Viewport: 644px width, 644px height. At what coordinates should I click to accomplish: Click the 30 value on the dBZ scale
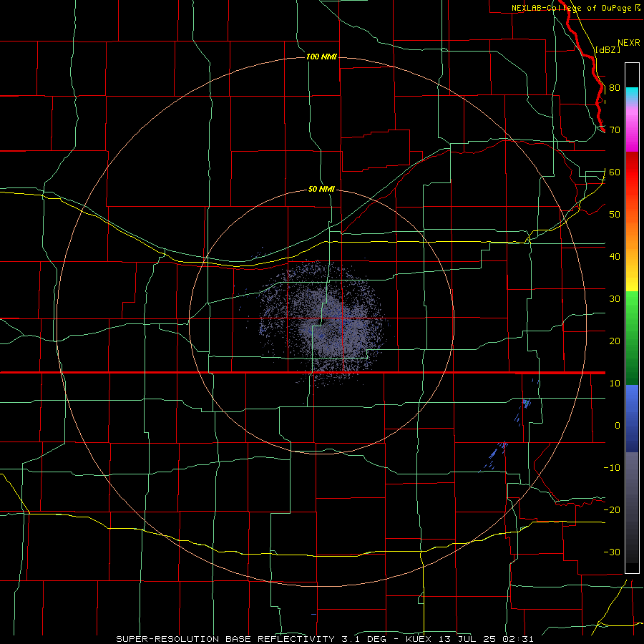(615, 299)
